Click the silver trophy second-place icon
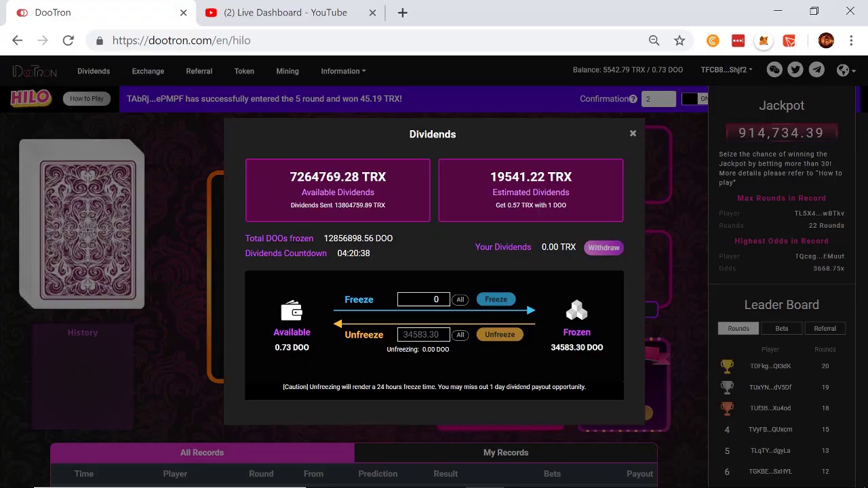This screenshot has width=868, height=488. coord(727,387)
